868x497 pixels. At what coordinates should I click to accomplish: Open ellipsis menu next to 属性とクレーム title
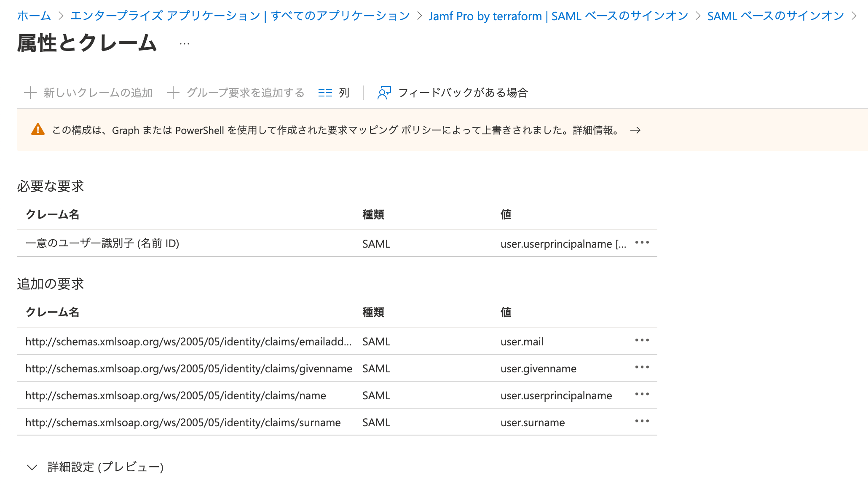pyautogui.click(x=185, y=44)
